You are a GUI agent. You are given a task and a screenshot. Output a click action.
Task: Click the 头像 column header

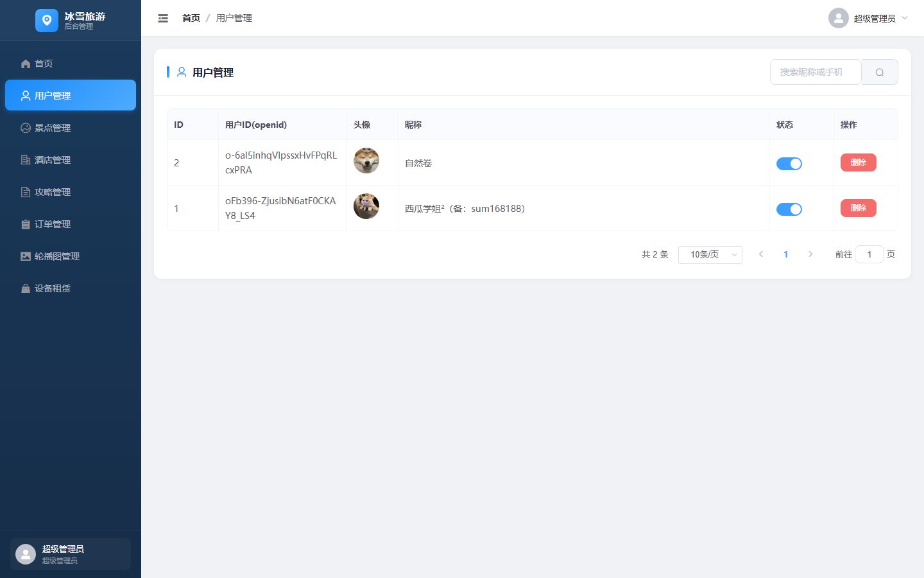pos(362,125)
